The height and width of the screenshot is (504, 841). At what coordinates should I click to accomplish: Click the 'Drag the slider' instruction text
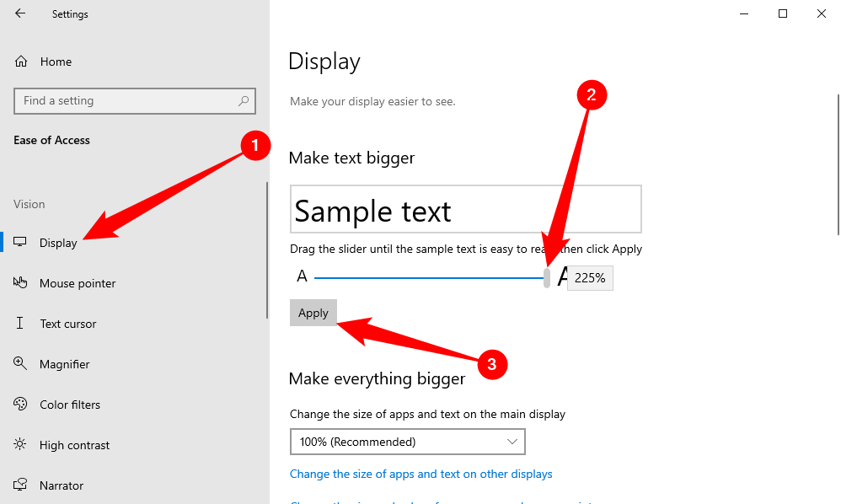[466, 249]
